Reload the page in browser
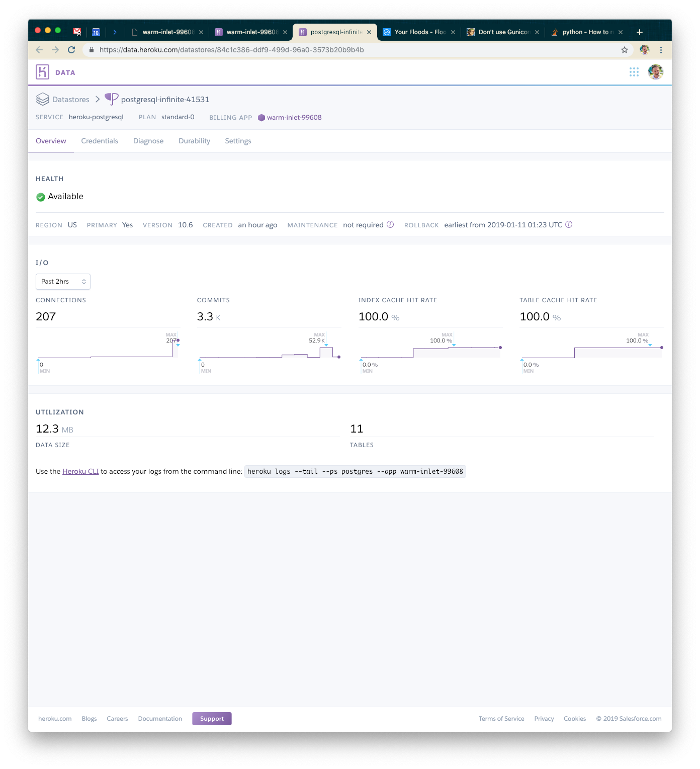 [x=71, y=50]
